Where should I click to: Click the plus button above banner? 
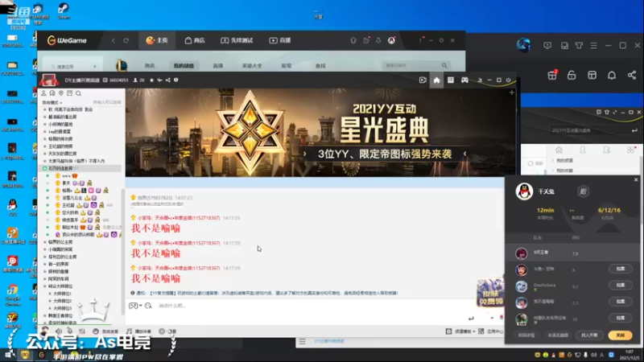(x=511, y=93)
